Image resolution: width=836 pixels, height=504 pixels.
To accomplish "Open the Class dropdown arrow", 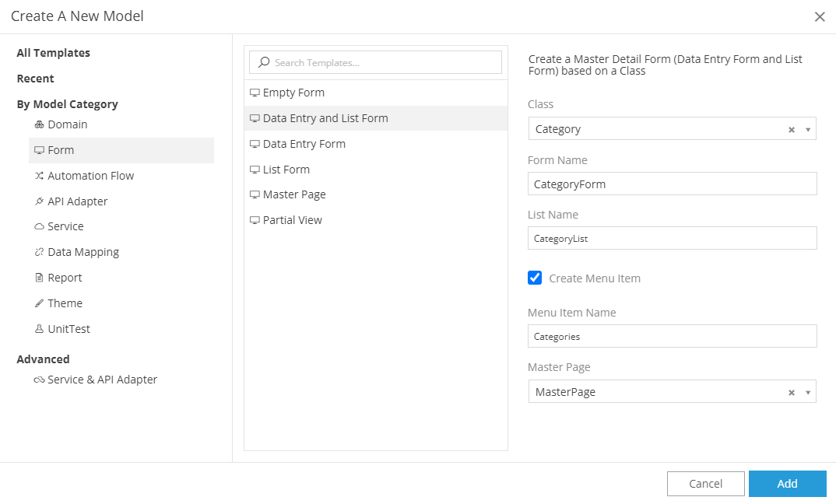I will 807,130.
